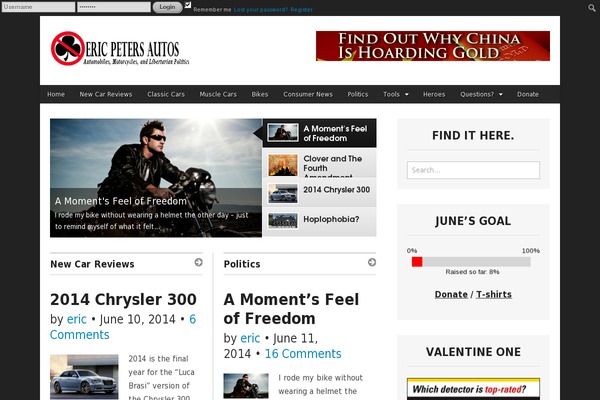Click the Which detector is top-rated ad

point(473,389)
